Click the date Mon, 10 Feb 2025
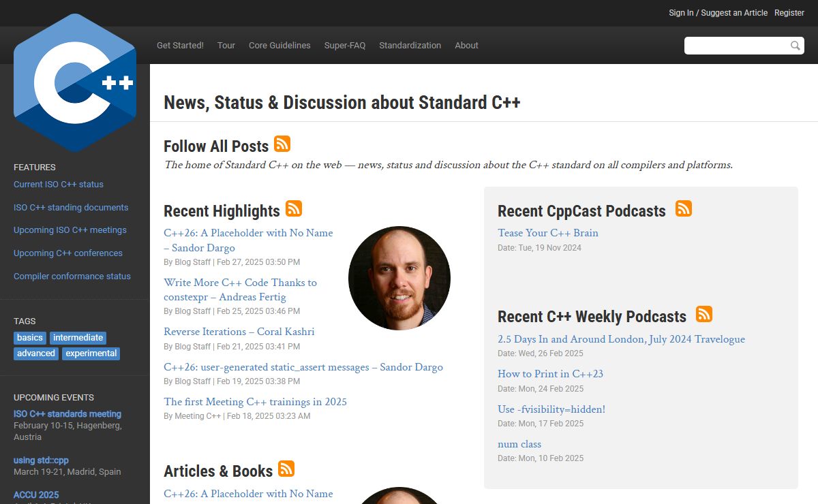Screen dimensions: 818x504 click(x=551, y=458)
